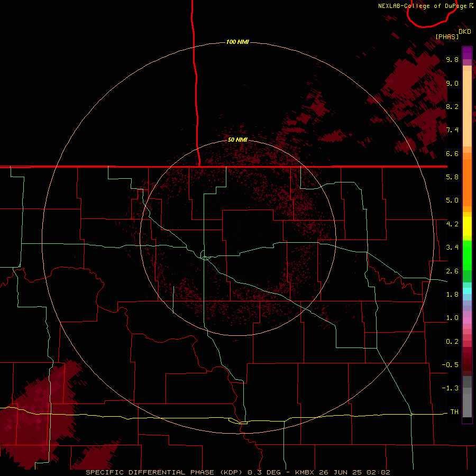Click the -1.3 value on color scale

pos(450,388)
